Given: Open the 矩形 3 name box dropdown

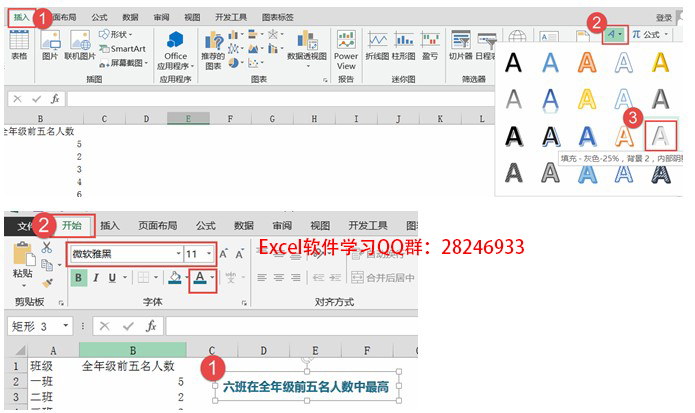Looking at the screenshot, I should 66,326.
